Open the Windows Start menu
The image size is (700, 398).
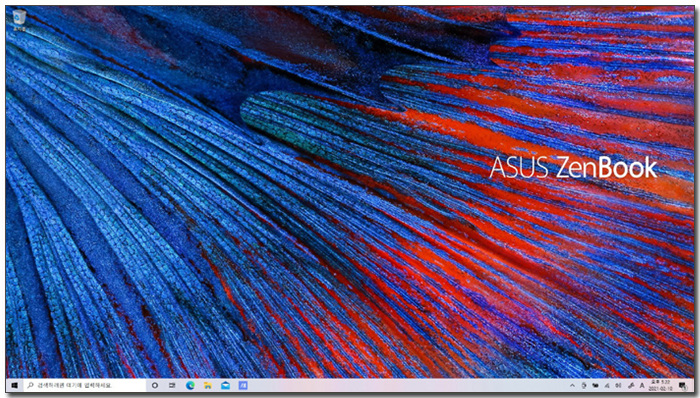[14, 385]
